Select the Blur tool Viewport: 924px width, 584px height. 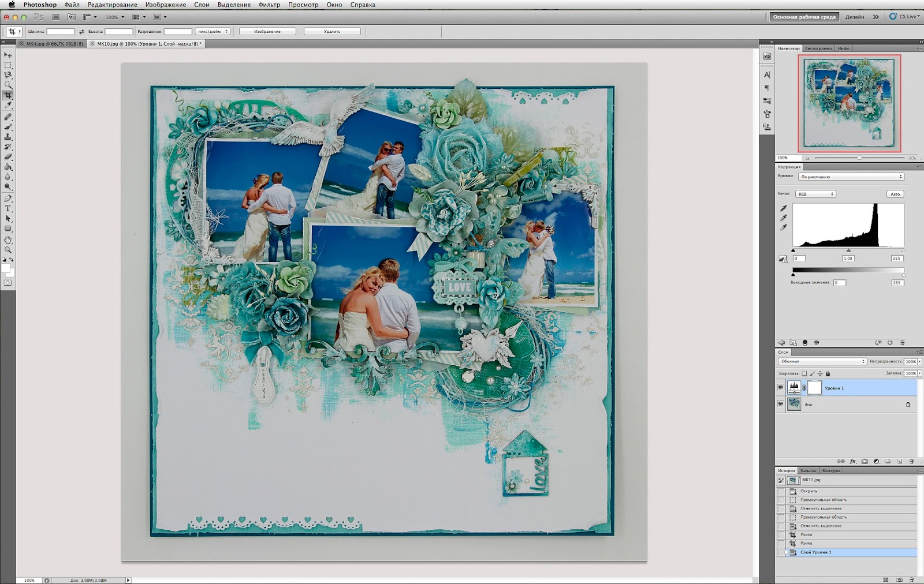8,177
